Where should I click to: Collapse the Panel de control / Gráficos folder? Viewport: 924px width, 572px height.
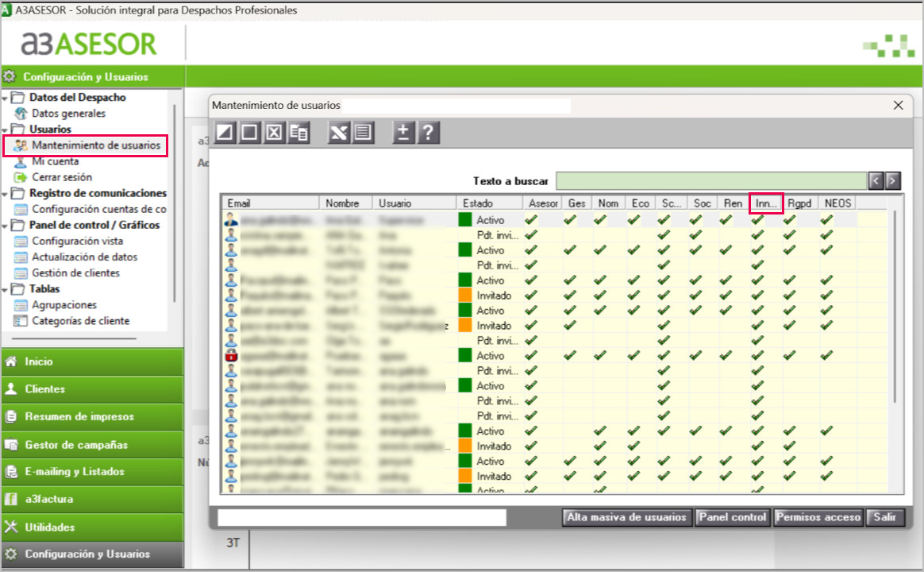6,226
